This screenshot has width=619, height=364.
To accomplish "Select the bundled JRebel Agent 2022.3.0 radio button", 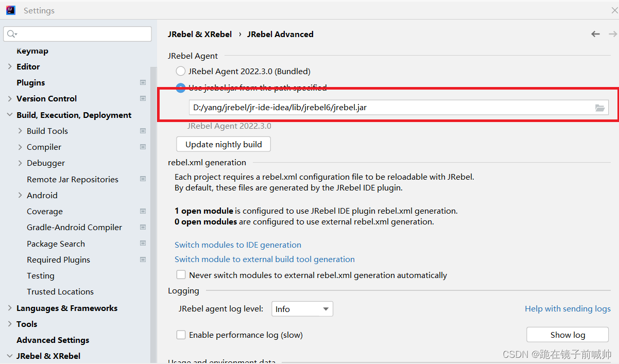I will point(181,71).
